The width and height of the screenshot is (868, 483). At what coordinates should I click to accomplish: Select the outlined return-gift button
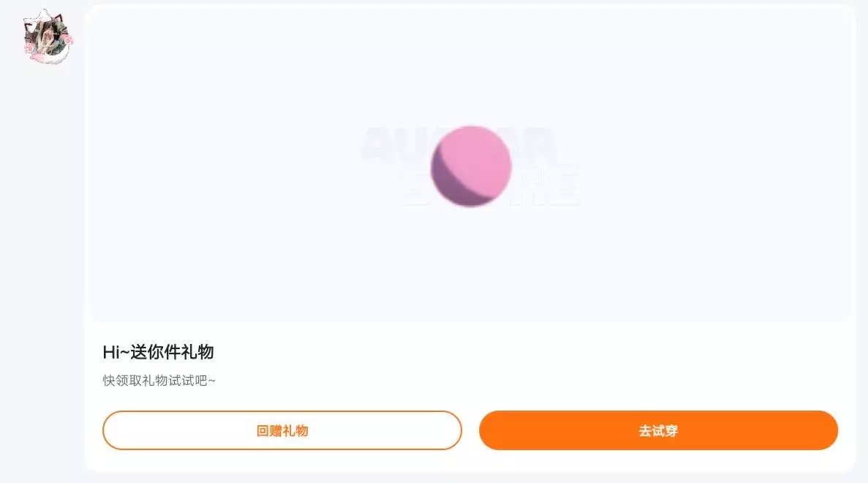(282, 430)
